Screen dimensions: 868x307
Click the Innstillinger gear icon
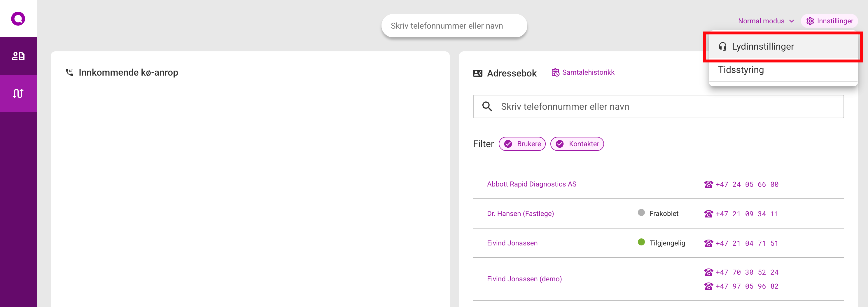tap(810, 21)
